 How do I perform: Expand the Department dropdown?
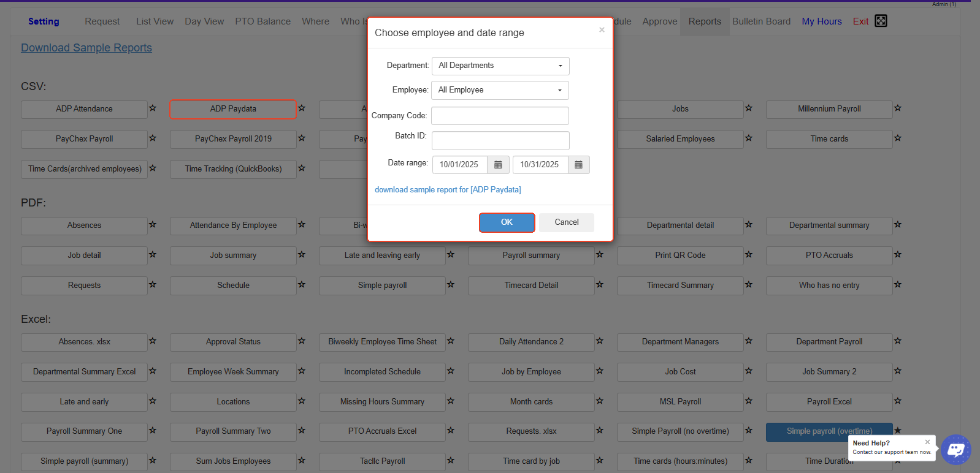click(x=500, y=66)
